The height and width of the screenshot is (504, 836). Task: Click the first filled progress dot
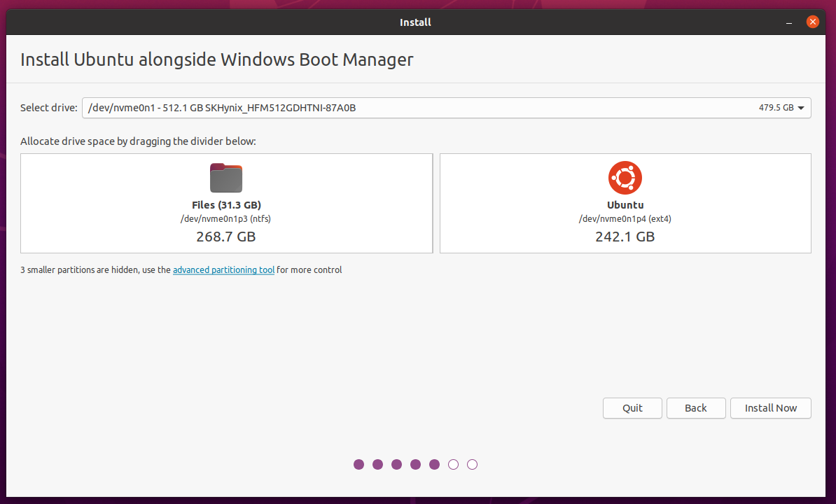point(359,464)
